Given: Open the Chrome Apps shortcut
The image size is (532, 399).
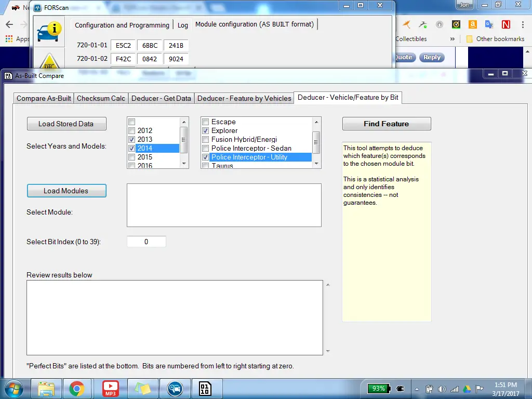Looking at the screenshot, I should click(x=18, y=38).
